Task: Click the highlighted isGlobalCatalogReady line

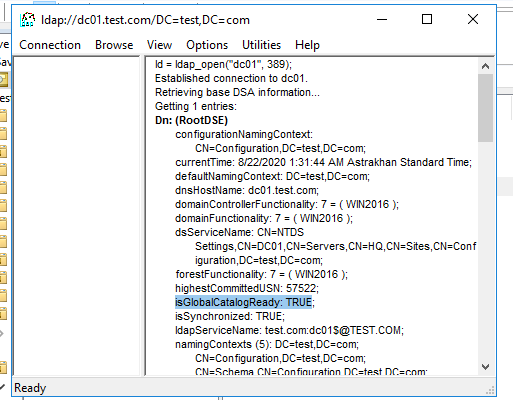Action: pos(243,302)
